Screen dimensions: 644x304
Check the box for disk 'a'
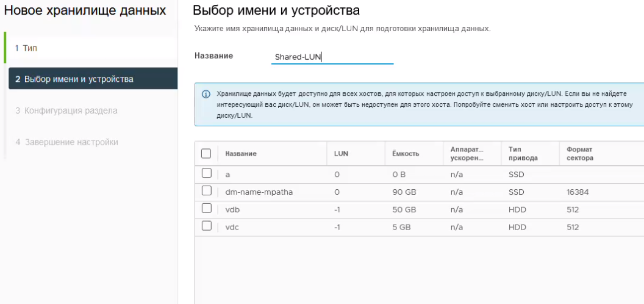pos(207,173)
